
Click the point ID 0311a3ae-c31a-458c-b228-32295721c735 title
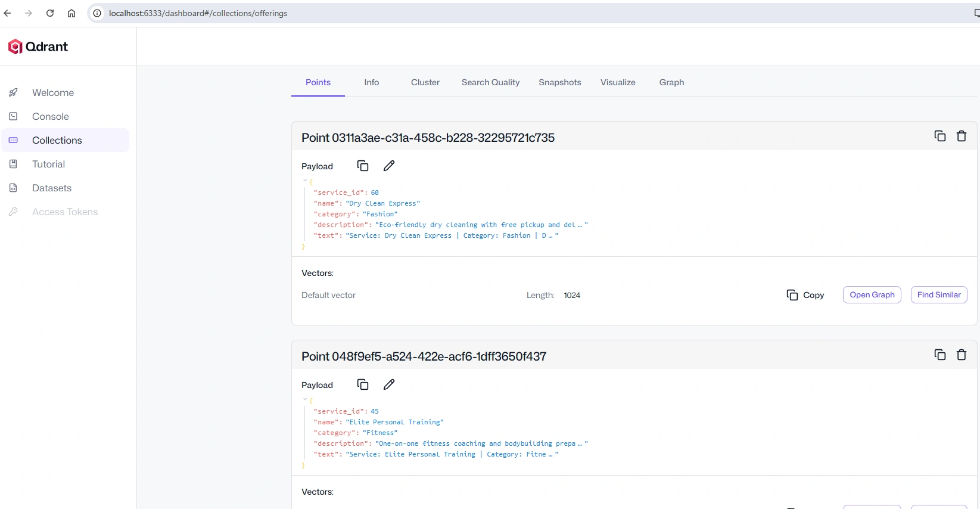point(428,138)
